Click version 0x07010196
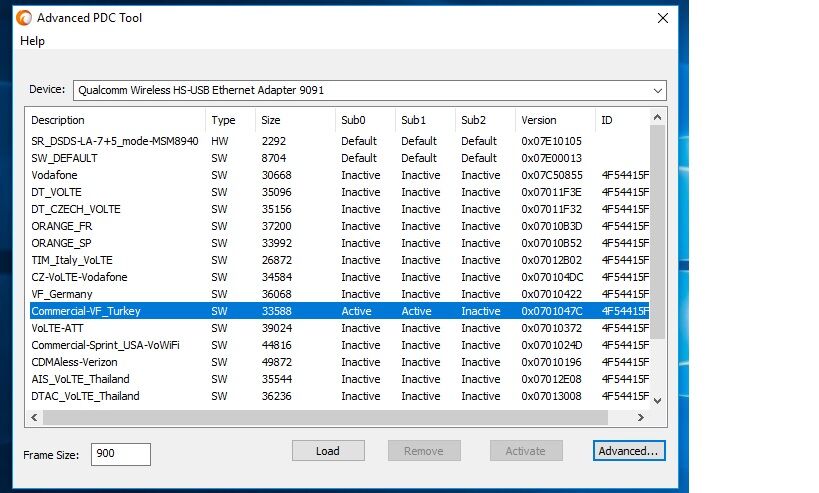 click(x=551, y=362)
